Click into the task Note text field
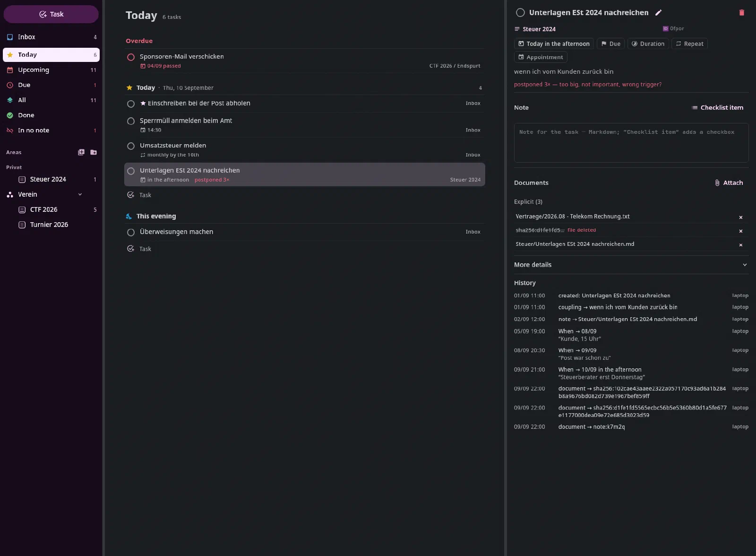756x556 pixels. coord(631,143)
